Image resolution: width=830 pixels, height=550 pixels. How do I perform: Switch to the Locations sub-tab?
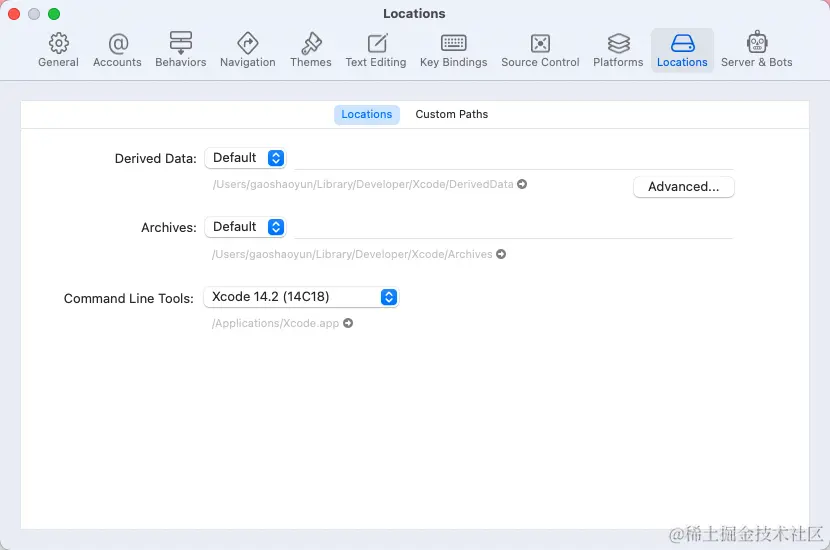(366, 114)
